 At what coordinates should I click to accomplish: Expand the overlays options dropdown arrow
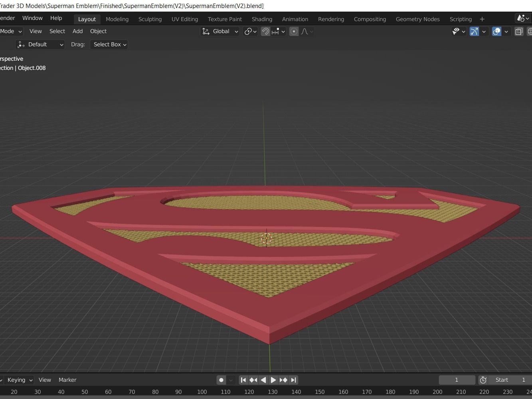[x=506, y=31]
